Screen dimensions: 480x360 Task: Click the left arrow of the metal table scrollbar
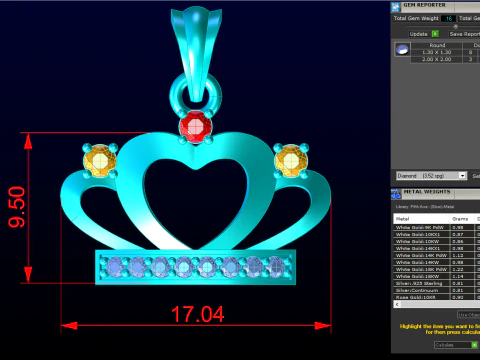click(x=397, y=304)
